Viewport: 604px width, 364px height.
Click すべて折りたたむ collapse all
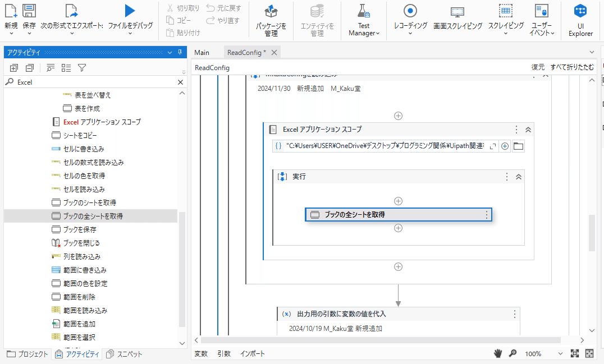tap(572, 67)
